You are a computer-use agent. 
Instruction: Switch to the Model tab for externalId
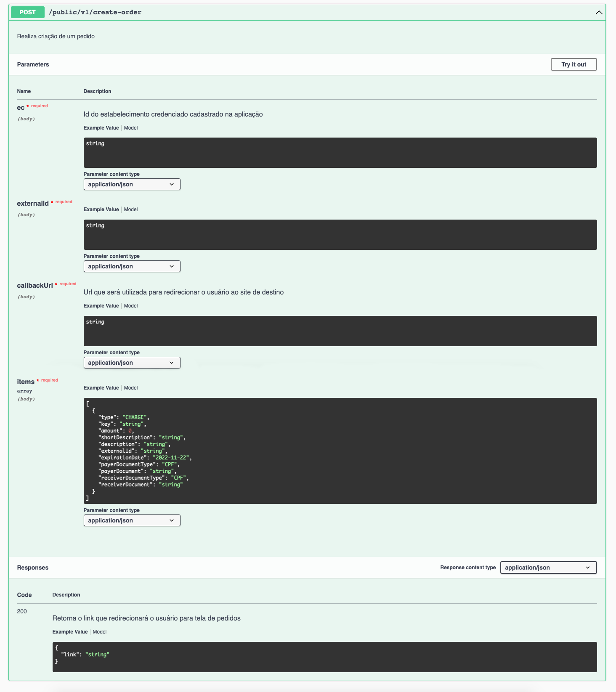tap(131, 209)
